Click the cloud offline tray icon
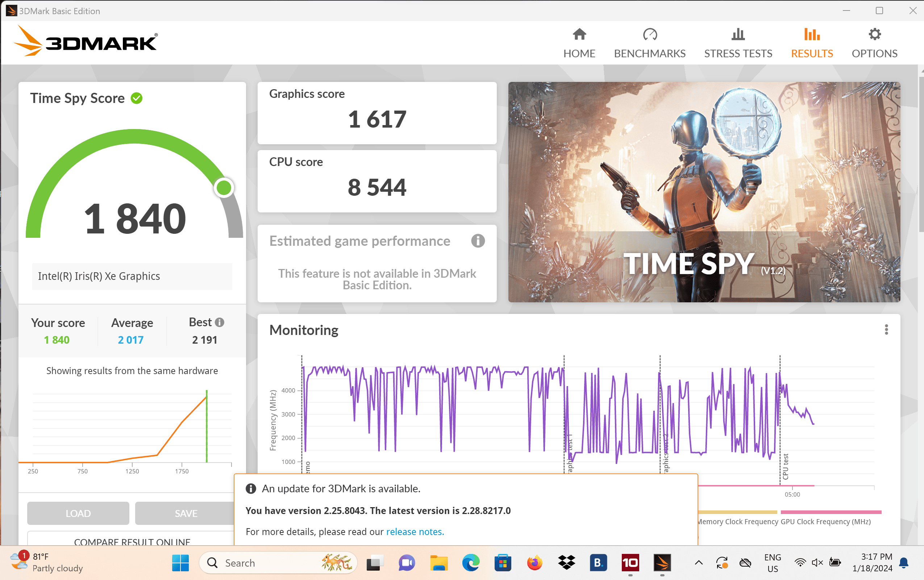924x580 pixels. pyautogui.click(x=745, y=563)
